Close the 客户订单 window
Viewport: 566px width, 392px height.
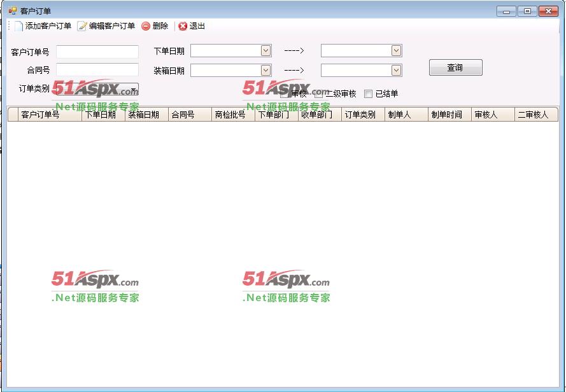548,11
